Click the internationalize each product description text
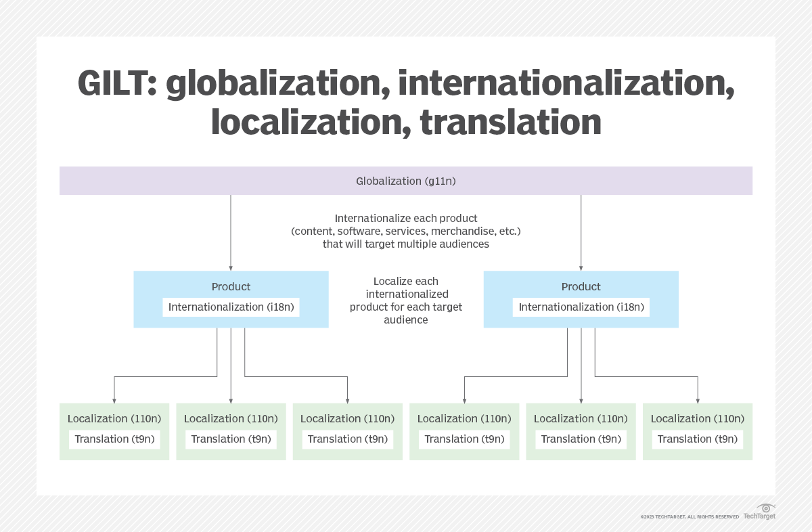This screenshot has height=532, width=812. coord(406,231)
